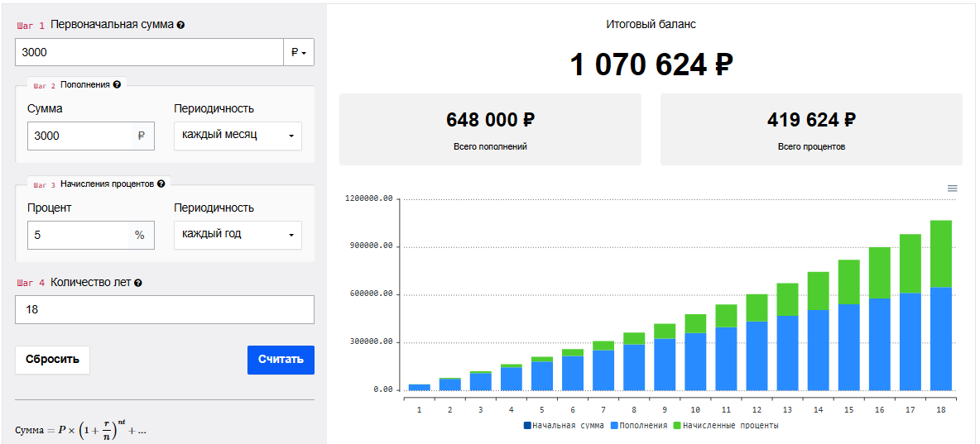Click the '600000.00' axis label
Screen dimensions: 980x444
(372, 294)
